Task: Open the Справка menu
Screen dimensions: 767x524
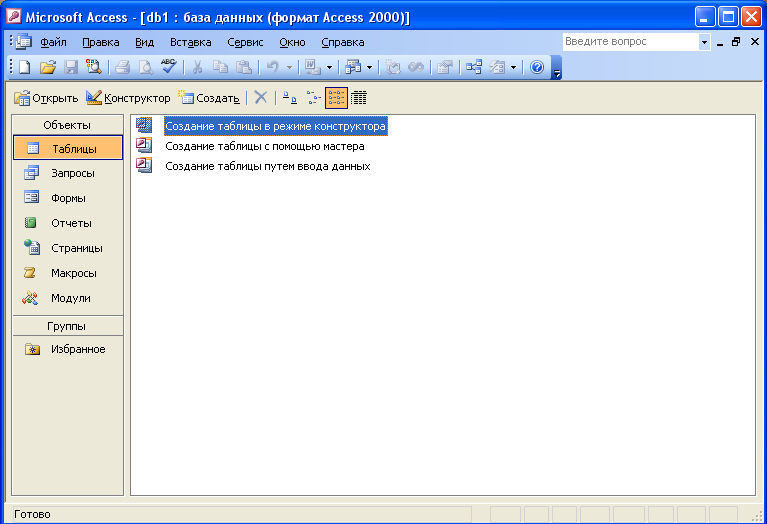Action: tap(343, 43)
